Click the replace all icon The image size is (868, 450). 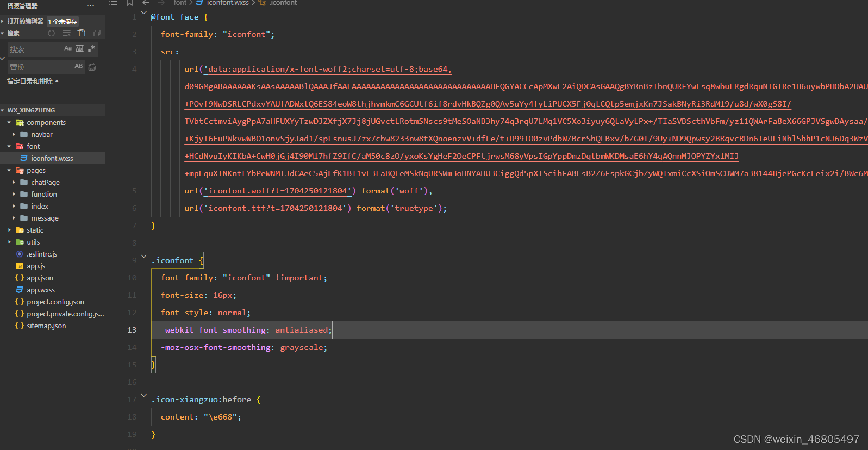tap(92, 67)
